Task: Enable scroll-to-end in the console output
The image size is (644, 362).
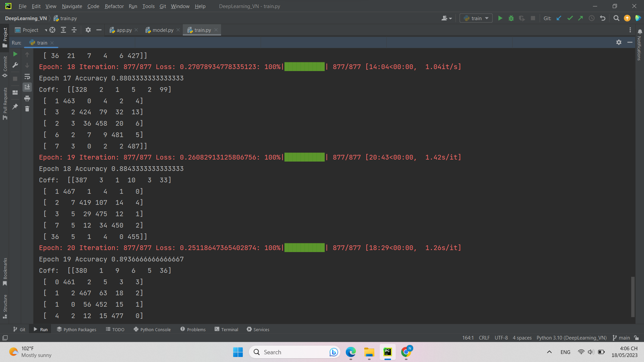Action: tap(27, 87)
